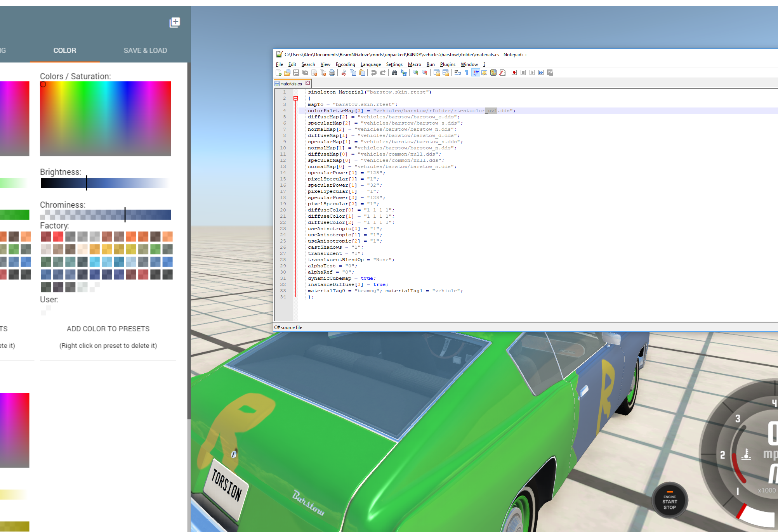Open the View menu
This screenshot has width=778, height=532.
pyautogui.click(x=325, y=64)
